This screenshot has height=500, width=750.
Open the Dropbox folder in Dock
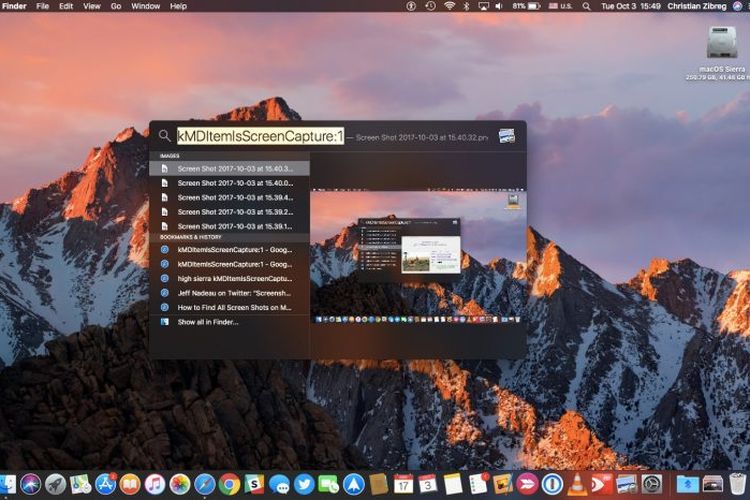coord(687,485)
